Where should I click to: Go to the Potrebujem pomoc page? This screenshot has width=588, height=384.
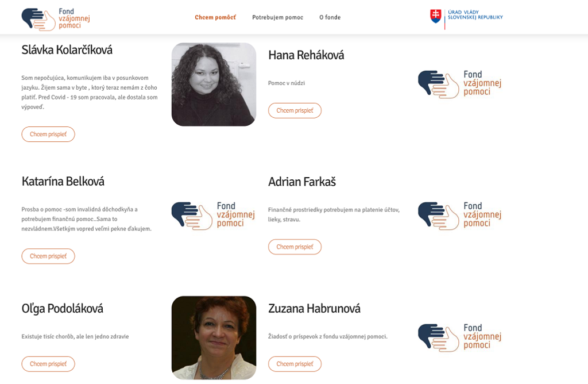[277, 17]
